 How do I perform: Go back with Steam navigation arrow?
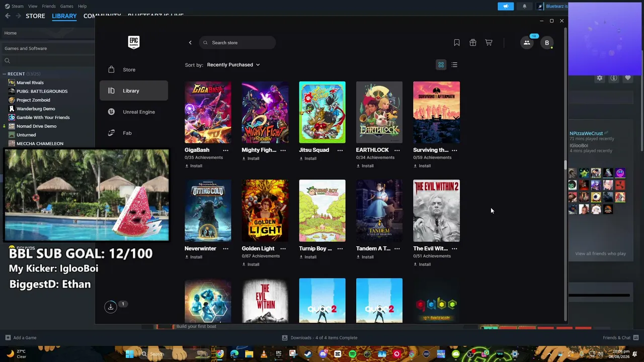coord(8,16)
